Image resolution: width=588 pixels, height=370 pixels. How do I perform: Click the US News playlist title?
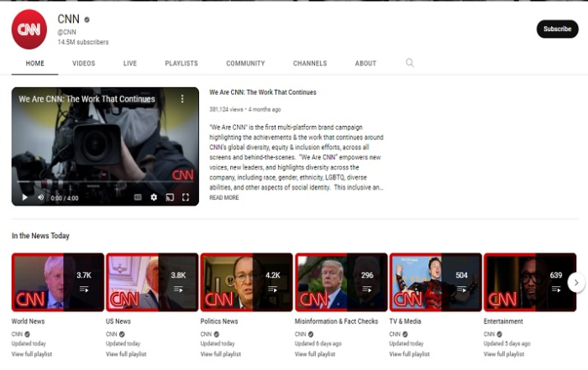tap(118, 321)
